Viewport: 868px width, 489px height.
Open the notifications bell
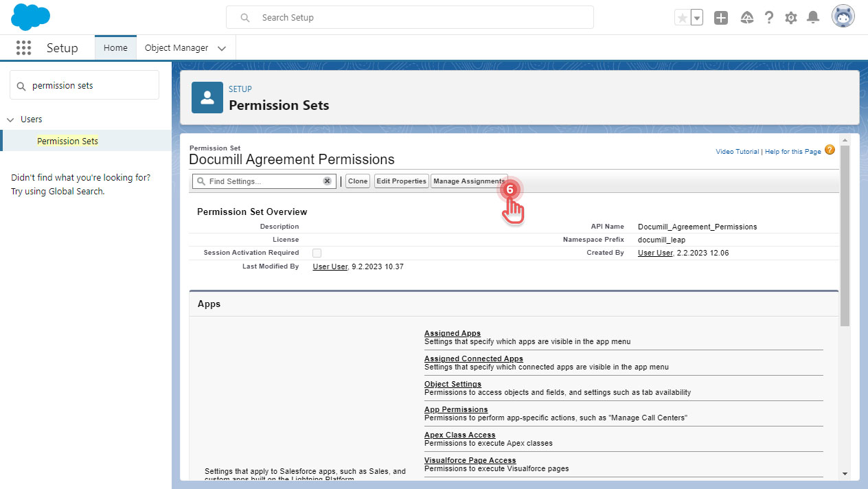[813, 18]
